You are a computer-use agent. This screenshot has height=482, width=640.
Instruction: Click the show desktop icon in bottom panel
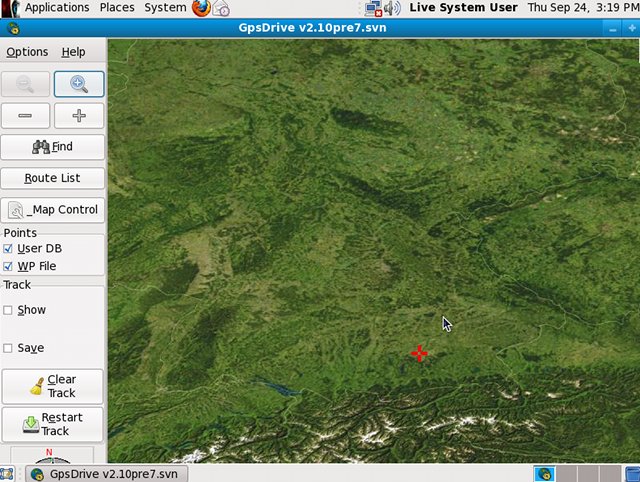click(x=7, y=474)
